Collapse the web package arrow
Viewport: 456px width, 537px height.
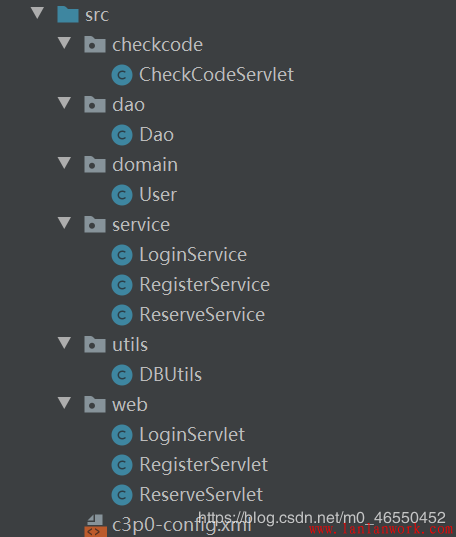pyautogui.click(x=64, y=403)
